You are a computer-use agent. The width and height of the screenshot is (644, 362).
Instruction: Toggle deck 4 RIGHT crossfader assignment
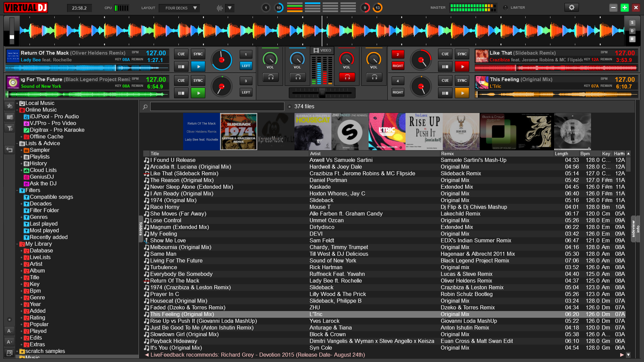tap(398, 92)
